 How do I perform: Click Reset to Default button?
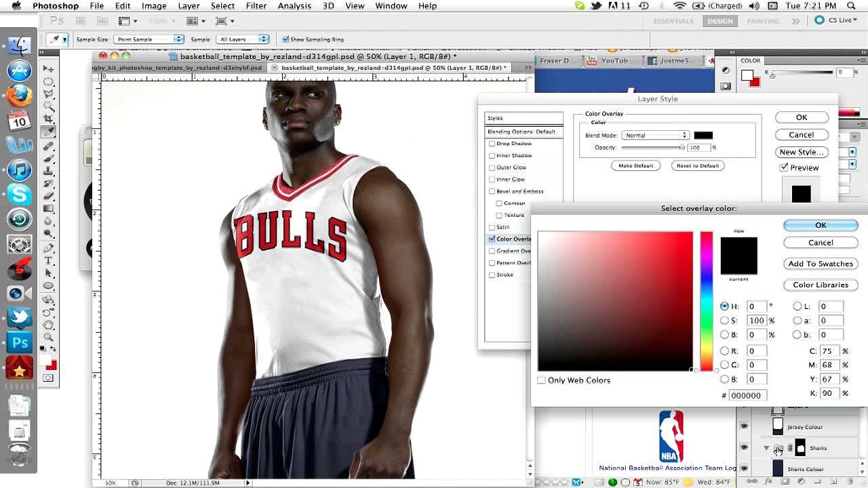(698, 165)
